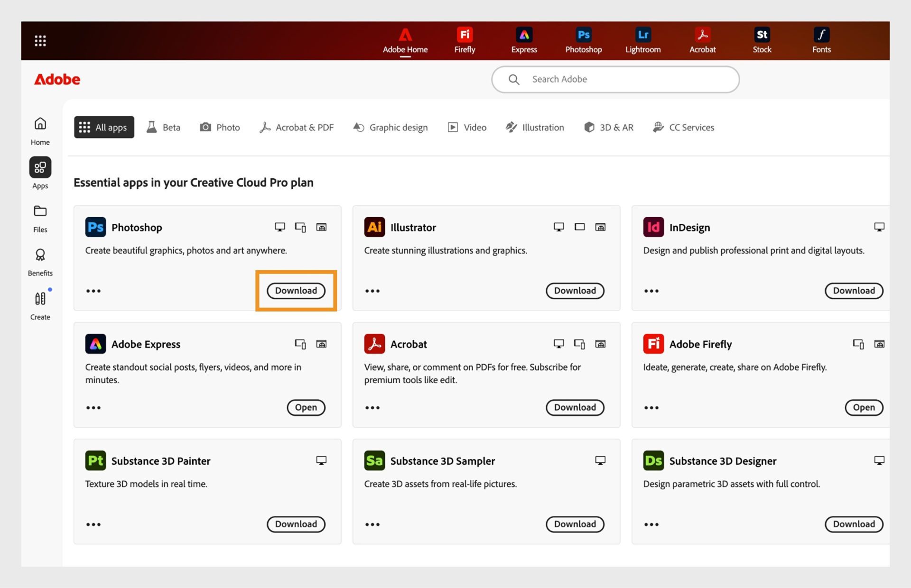Open Lightroom from the top bar

643,41
